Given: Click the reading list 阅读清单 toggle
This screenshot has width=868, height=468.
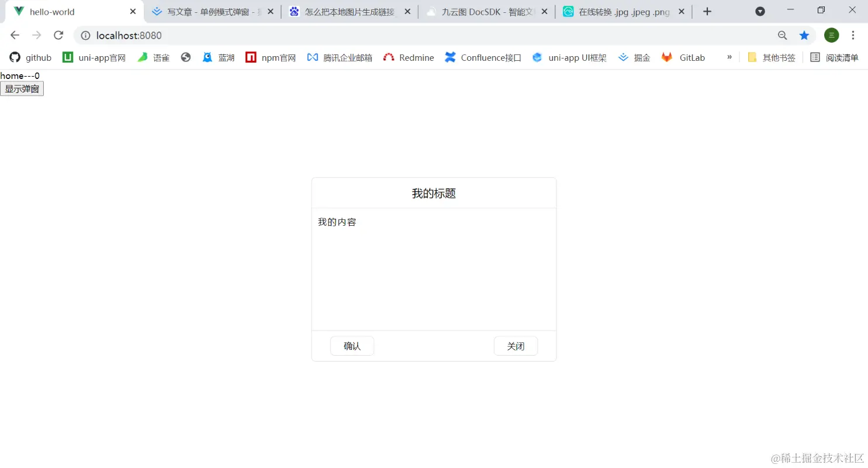Looking at the screenshot, I should 835,57.
